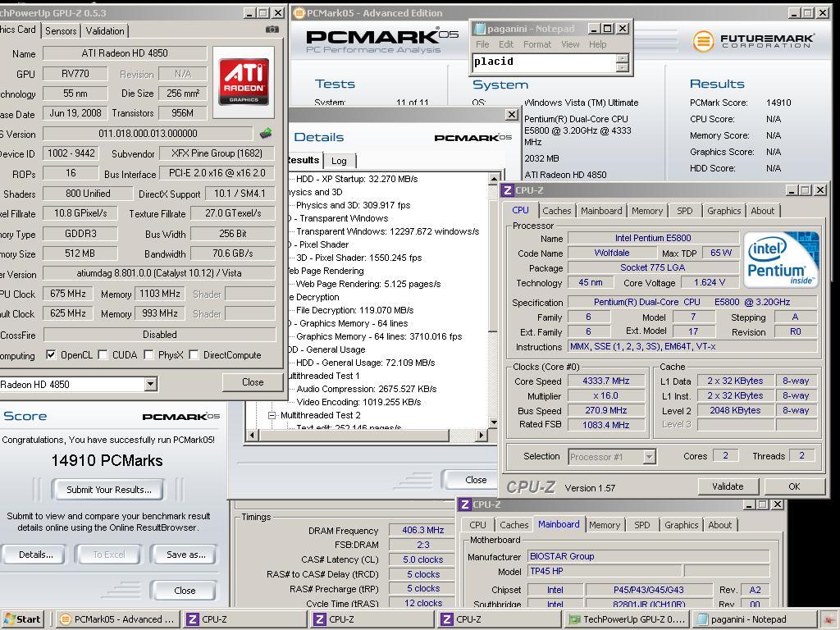Click HDD - XP Startup result row
This screenshot has width=840, height=630.
357,179
